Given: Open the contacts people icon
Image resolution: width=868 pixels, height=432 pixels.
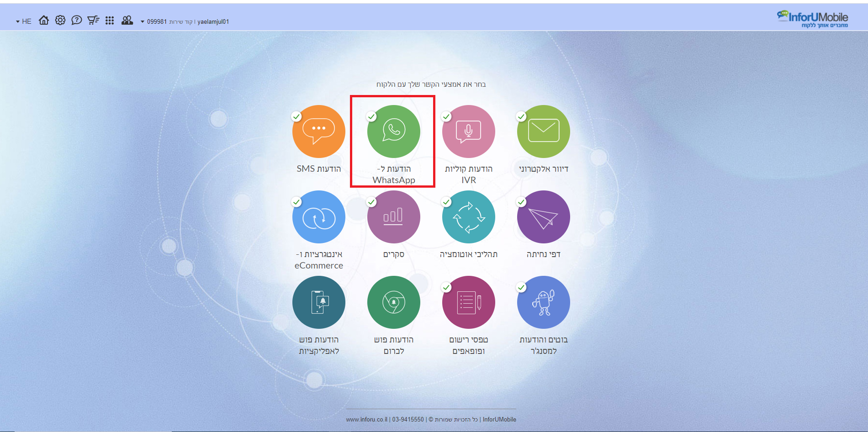Looking at the screenshot, I should 127,20.
